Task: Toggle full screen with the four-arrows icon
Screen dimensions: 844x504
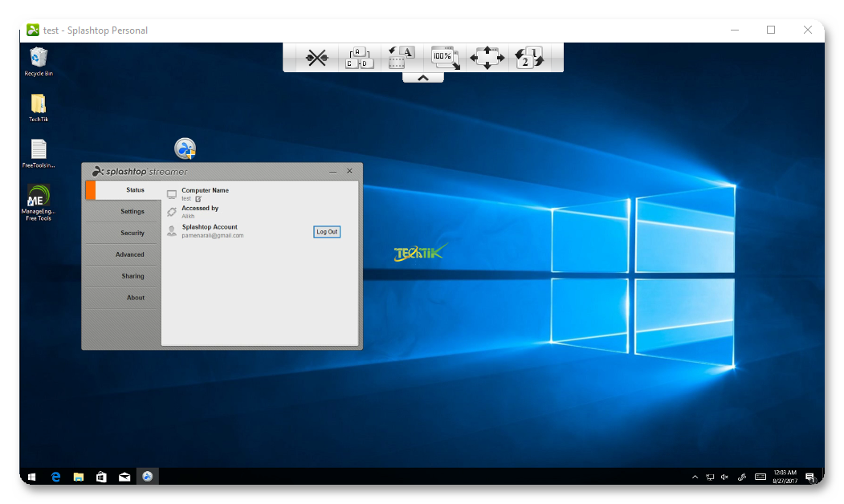Action: (487, 58)
